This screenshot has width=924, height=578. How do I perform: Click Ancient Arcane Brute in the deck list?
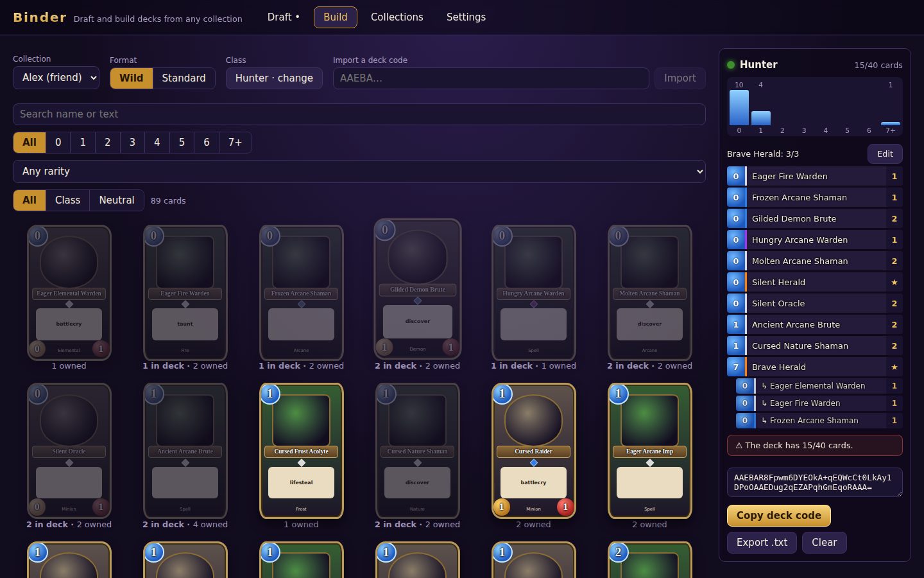coord(815,325)
